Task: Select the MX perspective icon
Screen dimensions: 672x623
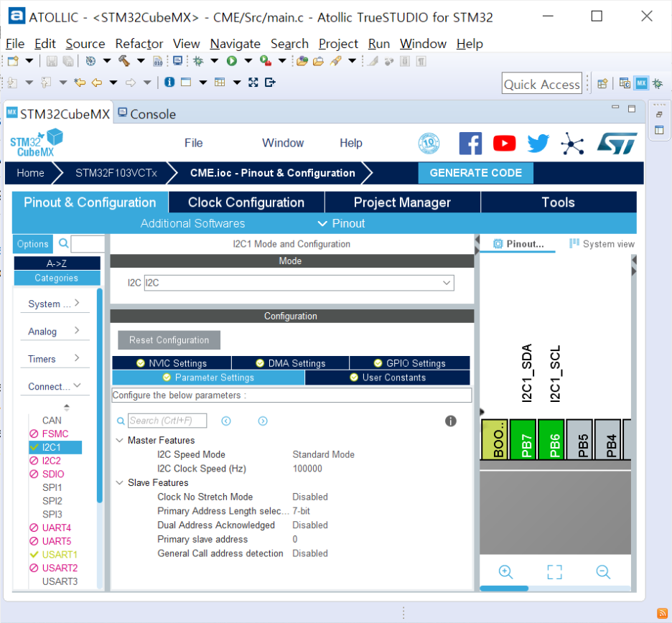Action: pos(642,83)
